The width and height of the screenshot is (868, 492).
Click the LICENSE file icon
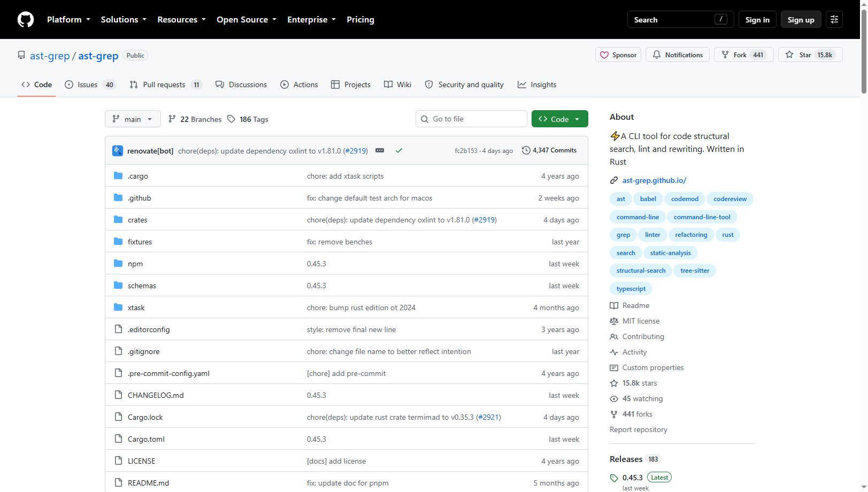(118, 461)
